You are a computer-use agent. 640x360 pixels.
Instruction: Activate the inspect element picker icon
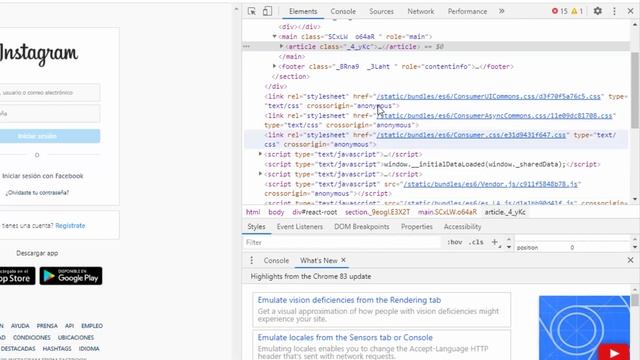[x=252, y=11]
